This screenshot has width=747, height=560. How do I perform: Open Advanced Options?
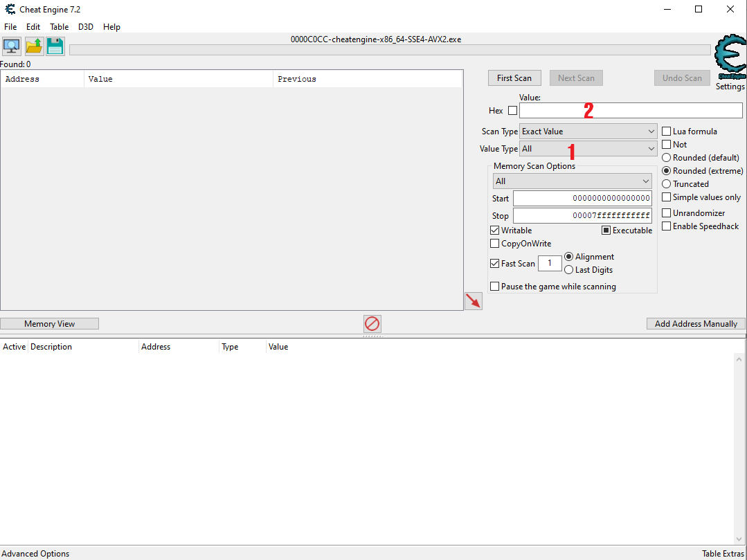[36, 554]
